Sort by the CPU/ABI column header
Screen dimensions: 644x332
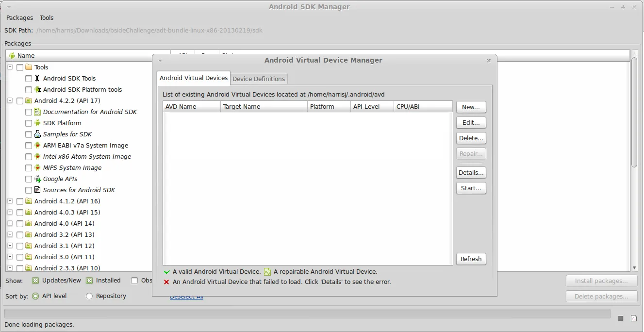[x=423, y=106]
